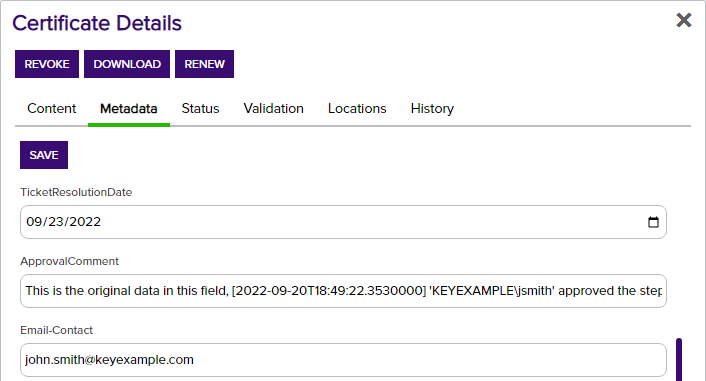Revoke the certificate with REVOKE button
The height and width of the screenshot is (381, 706).
pyautogui.click(x=47, y=64)
